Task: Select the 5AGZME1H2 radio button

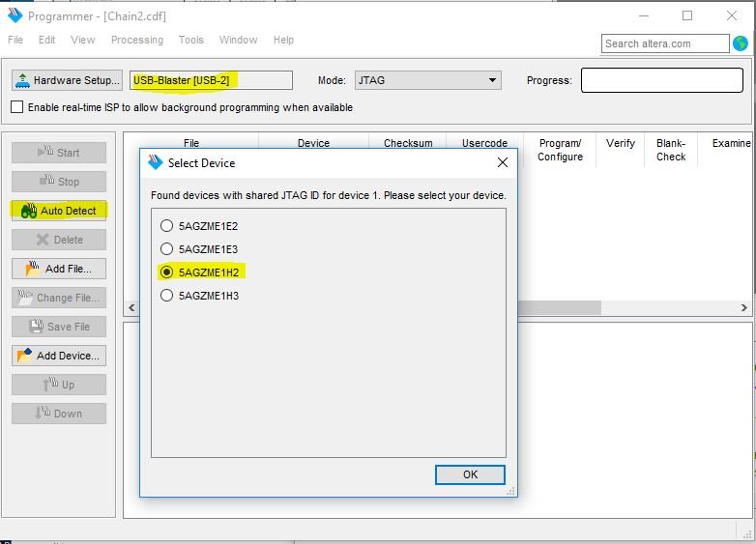Action: [166, 272]
